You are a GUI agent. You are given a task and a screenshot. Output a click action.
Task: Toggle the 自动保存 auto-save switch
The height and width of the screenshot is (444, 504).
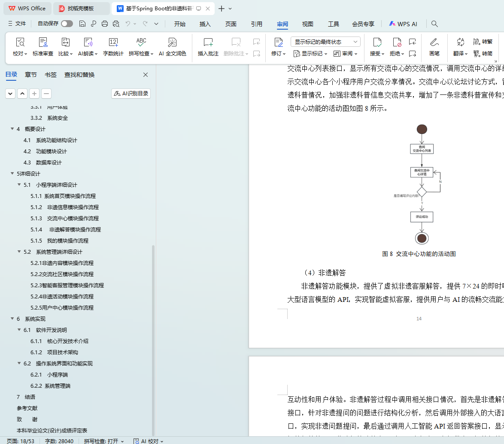point(67,24)
